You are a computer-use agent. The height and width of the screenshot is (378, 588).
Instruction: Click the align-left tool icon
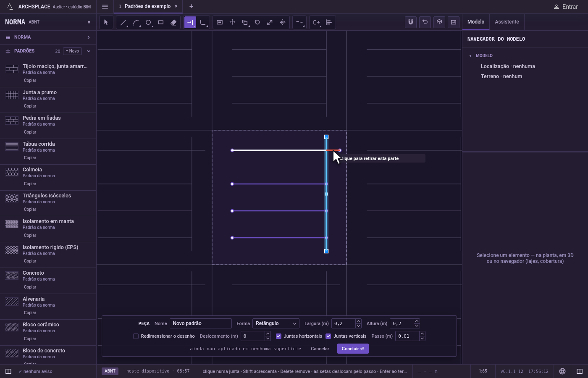pyautogui.click(x=329, y=22)
